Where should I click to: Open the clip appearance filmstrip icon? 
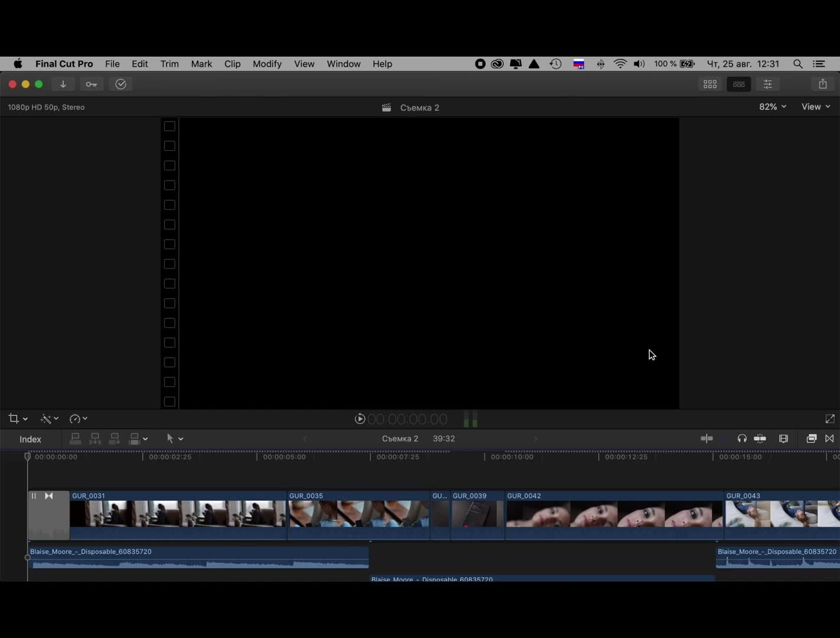click(x=784, y=438)
